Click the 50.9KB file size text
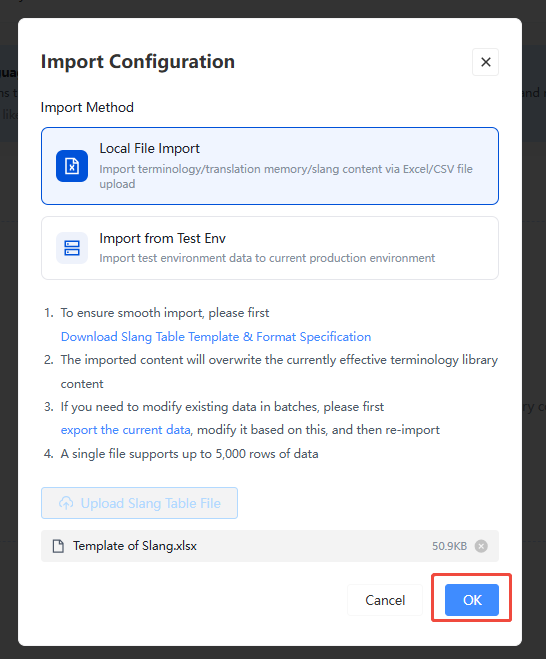Image resolution: width=546 pixels, height=659 pixels. pos(449,546)
